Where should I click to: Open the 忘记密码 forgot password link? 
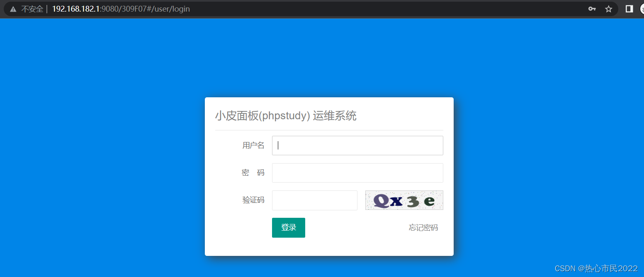click(x=423, y=228)
